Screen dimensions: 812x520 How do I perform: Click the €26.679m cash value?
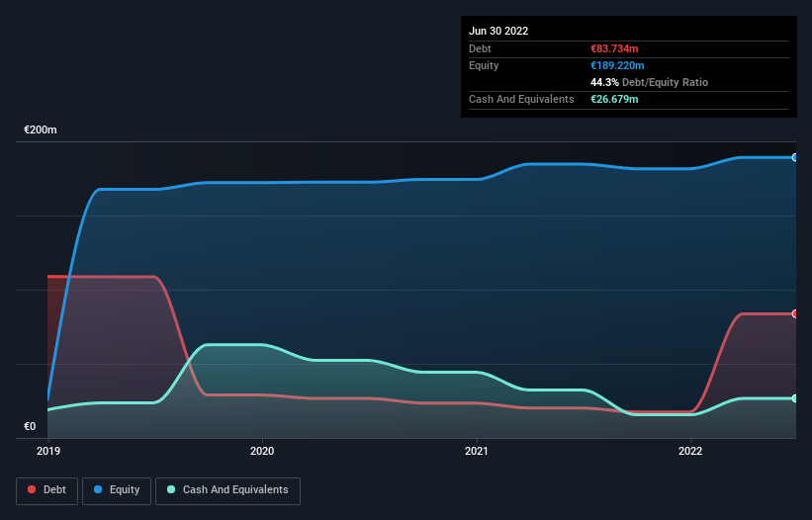tap(614, 99)
